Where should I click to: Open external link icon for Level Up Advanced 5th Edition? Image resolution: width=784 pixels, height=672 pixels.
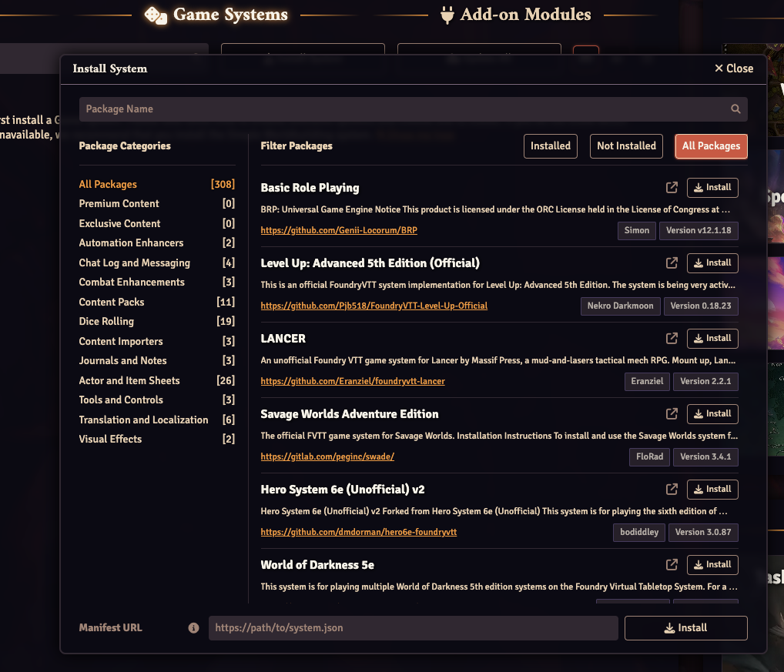[x=671, y=262]
